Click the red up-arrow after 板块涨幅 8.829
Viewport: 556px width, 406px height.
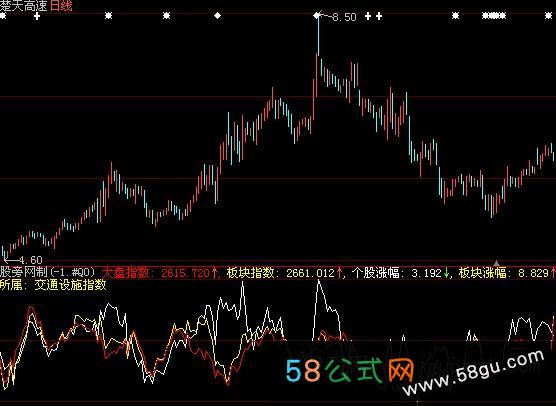[553, 273]
